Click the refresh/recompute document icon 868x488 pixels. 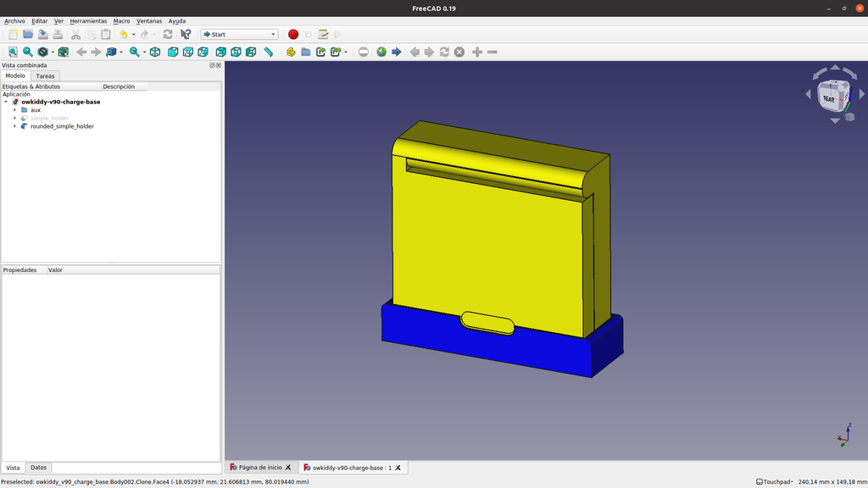167,34
